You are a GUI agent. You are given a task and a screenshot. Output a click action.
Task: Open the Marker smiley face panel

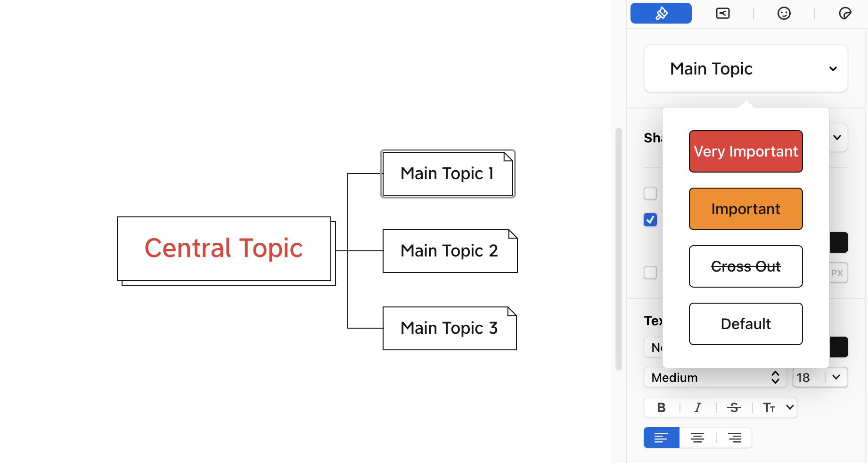(784, 13)
